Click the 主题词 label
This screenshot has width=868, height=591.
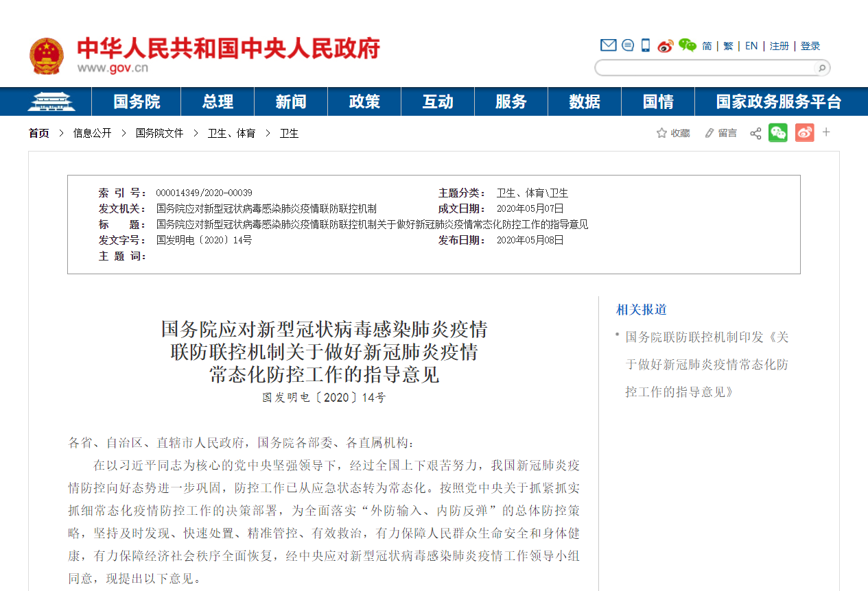[x=122, y=256]
